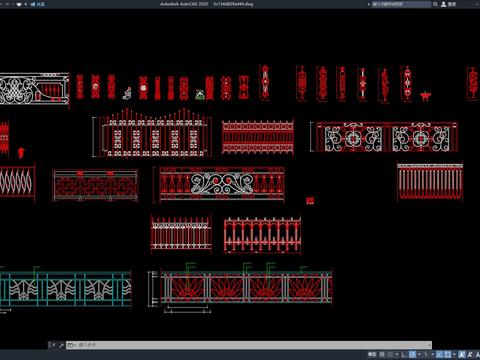This screenshot has width=480, height=360.
Task: Open the model space button in status bar
Action: pos(372,354)
